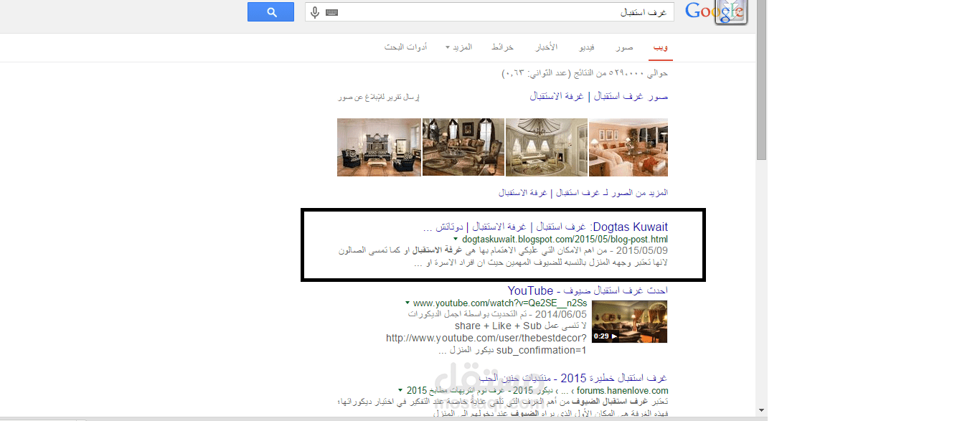Switch to the الأخبار tab
Screen dimensions: 980x421
[x=547, y=47]
